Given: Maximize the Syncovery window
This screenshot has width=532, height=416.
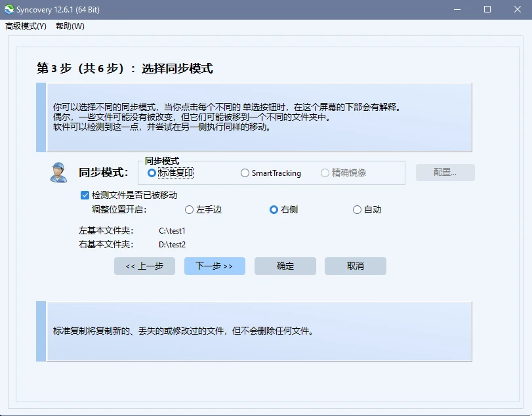Looking at the screenshot, I should 487,9.
